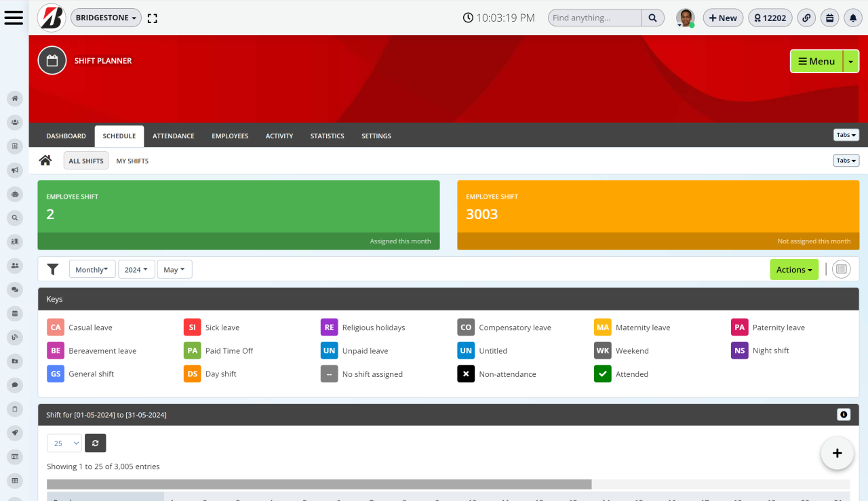868x501 pixels.
Task: Open the My Shifts tab
Action: pyautogui.click(x=132, y=161)
